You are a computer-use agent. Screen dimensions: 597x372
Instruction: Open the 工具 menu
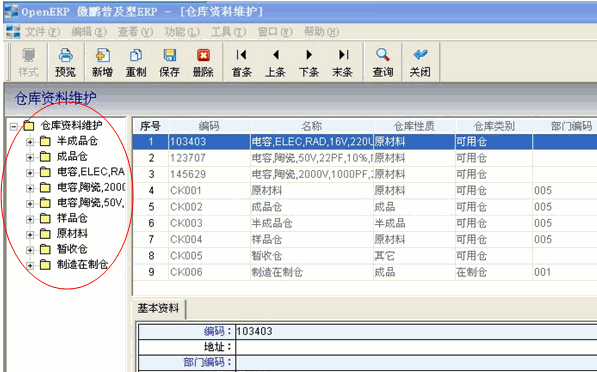pos(228,32)
